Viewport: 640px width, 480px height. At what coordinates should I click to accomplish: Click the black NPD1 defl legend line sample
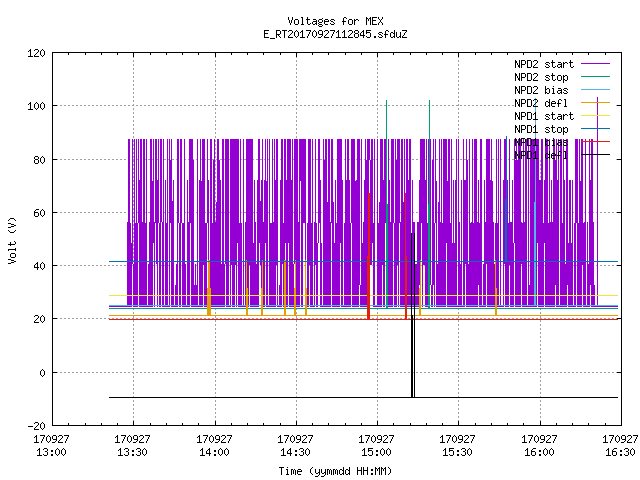(596, 155)
